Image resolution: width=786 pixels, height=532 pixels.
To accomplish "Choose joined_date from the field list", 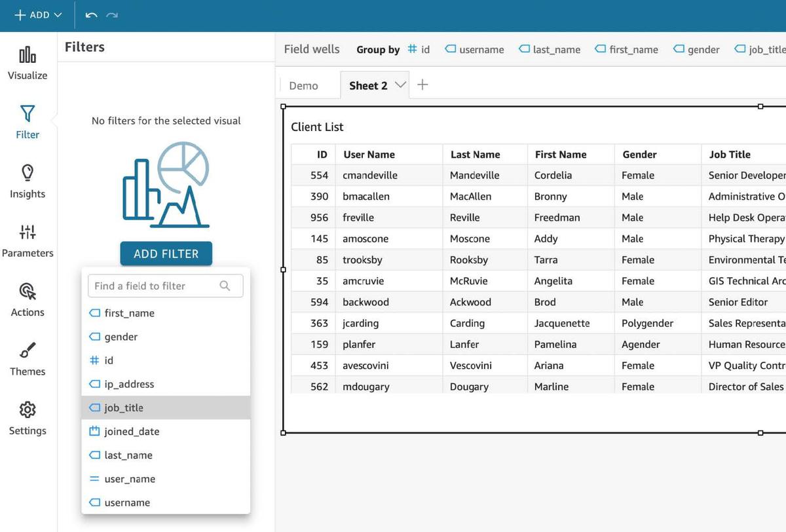I will (132, 431).
